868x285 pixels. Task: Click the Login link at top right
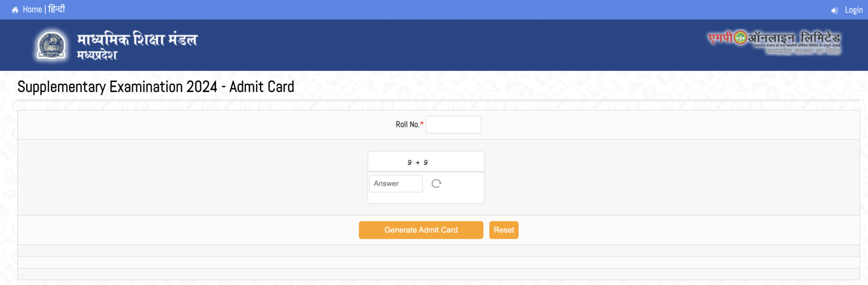click(854, 10)
